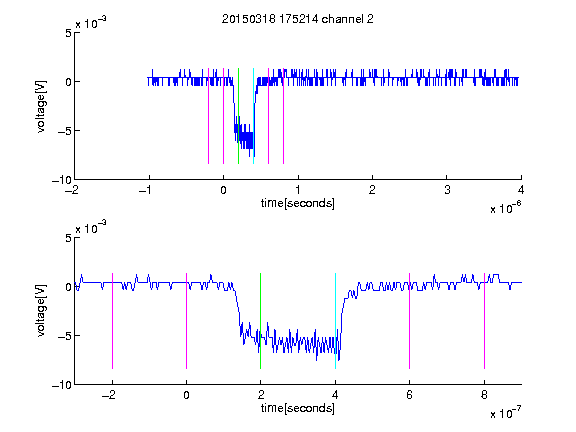Select the green vertical marker in top plot

tap(238, 116)
